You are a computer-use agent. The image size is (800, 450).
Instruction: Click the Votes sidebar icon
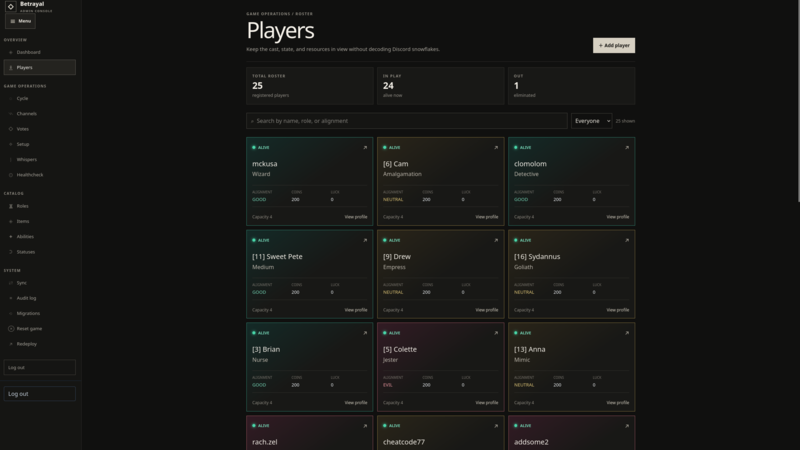pyautogui.click(x=11, y=129)
